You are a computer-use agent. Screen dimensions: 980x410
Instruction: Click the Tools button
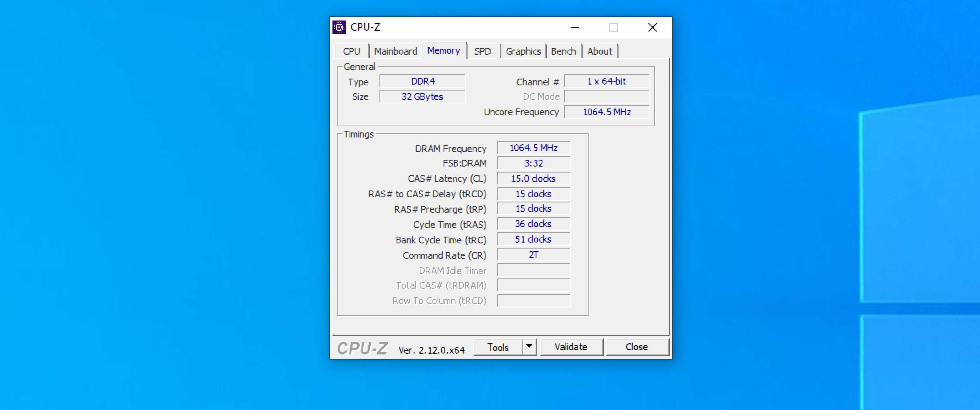[498, 347]
